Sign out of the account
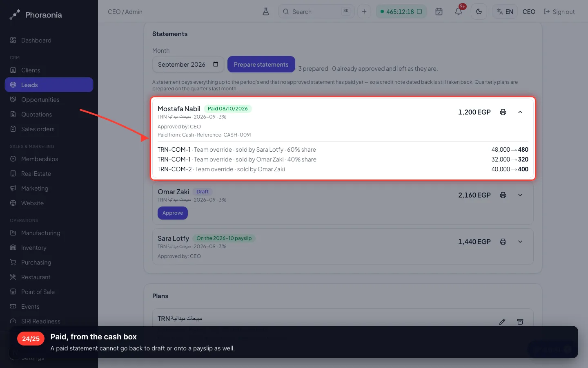This screenshot has height=368, width=588. [x=559, y=12]
